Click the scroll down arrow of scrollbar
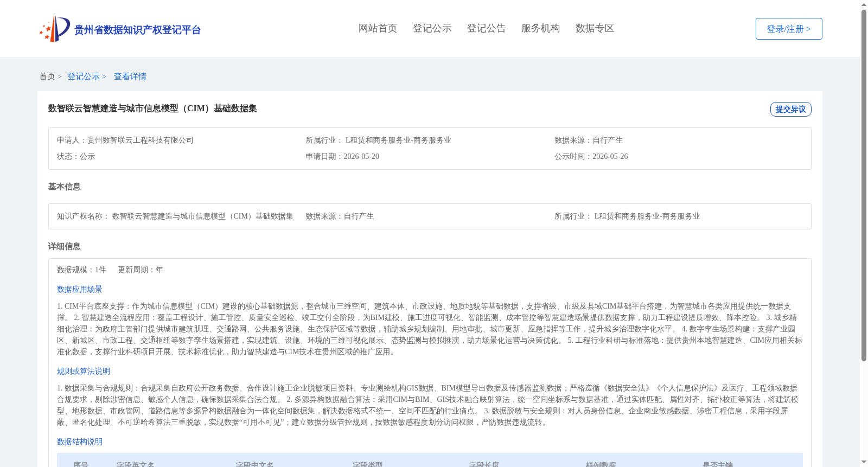 [864, 462]
